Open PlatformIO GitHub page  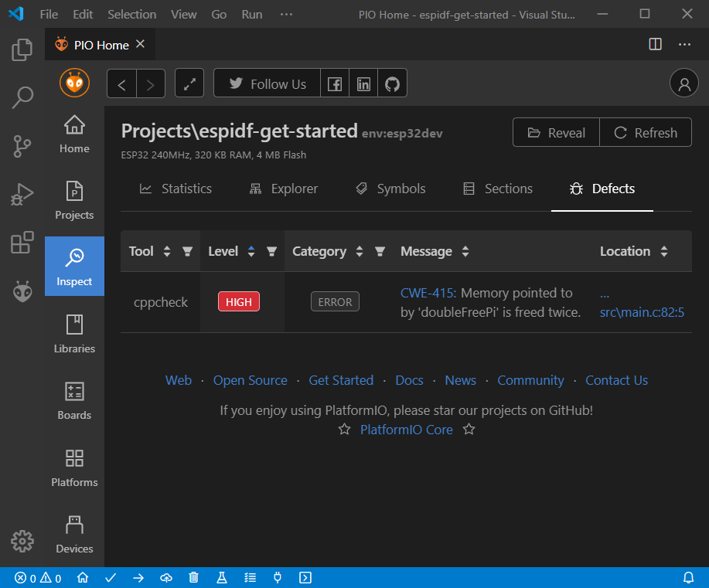[x=392, y=83]
